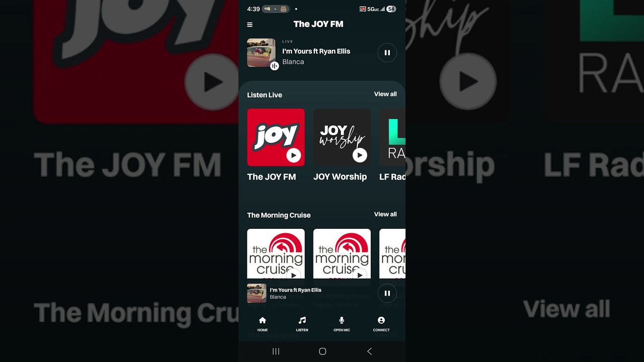Go to the Home tab
This screenshot has height=362, width=644.
click(263, 324)
